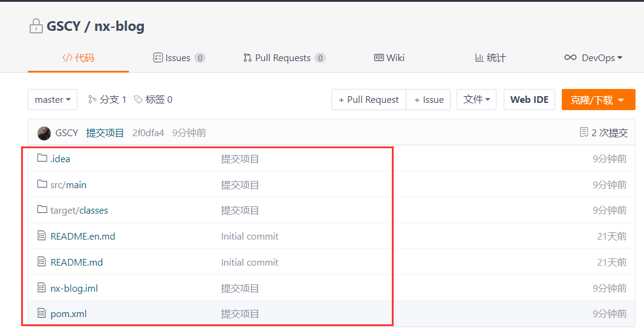The width and height of the screenshot is (644, 334).
Task: View tags via 标签 0
Action: [x=154, y=99]
